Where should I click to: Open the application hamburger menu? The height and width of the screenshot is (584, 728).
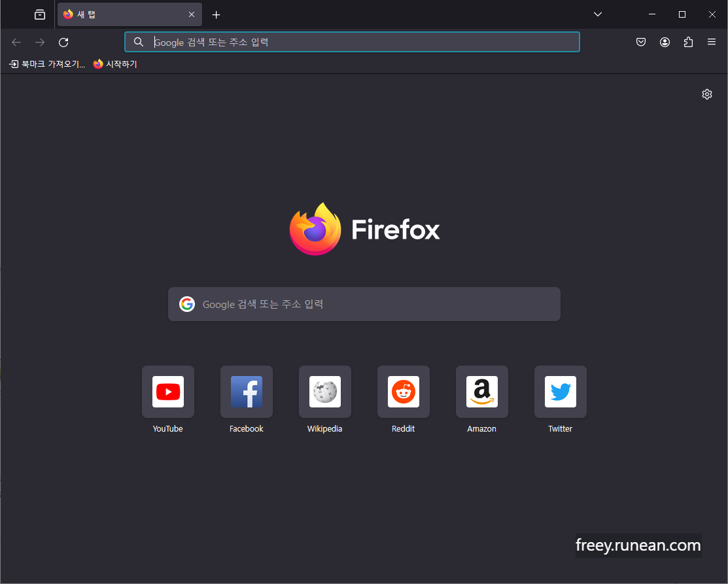click(712, 42)
